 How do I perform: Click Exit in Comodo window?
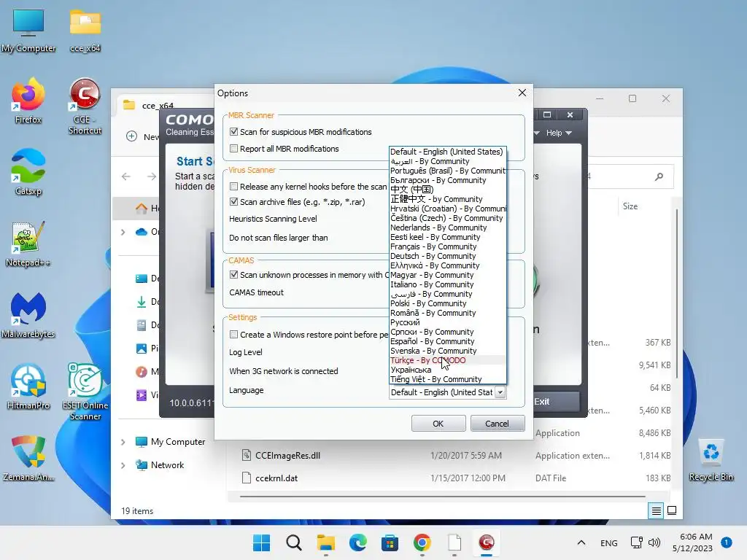pyautogui.click(x=555, y=402)
